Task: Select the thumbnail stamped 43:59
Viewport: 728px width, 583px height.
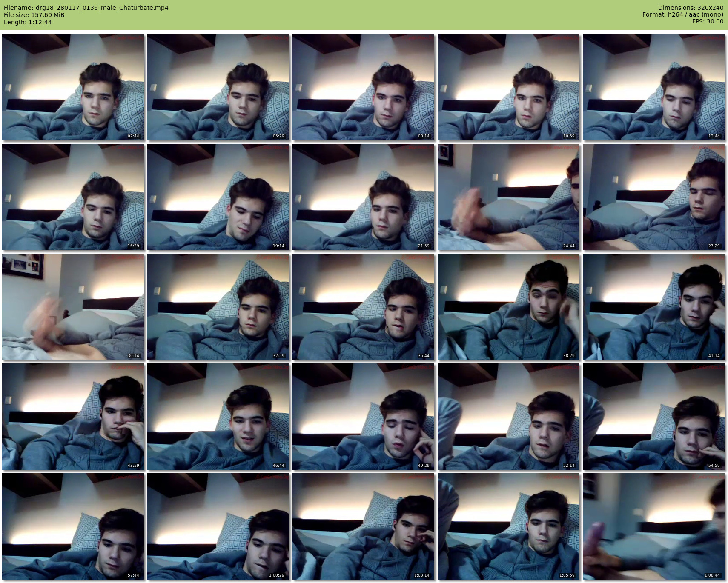Action: point(73,417)
